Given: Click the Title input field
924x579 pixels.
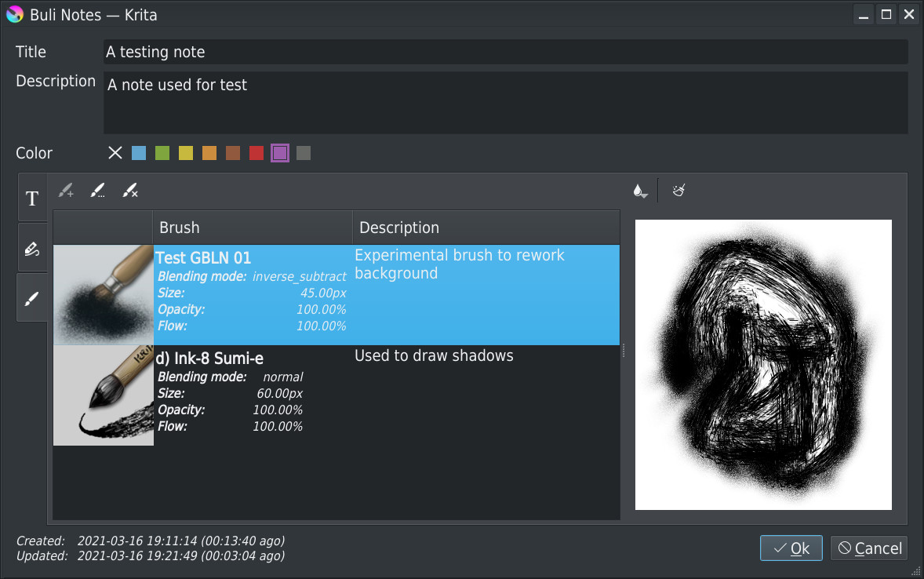Looking at the screenshot, I should point(506,52).
